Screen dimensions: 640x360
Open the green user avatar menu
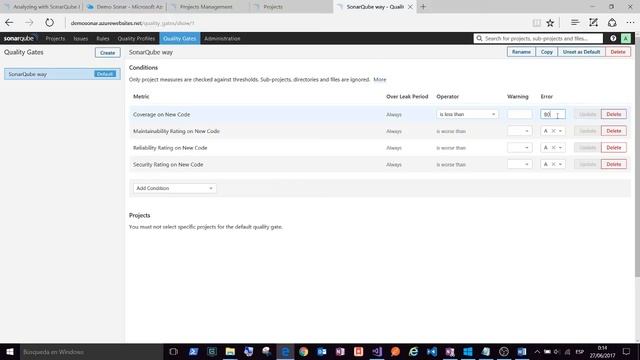pyautogui.click(x=626, y=38)
